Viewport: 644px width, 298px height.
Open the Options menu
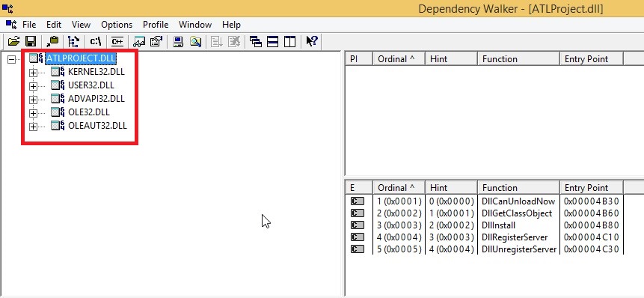coord(117,25)
